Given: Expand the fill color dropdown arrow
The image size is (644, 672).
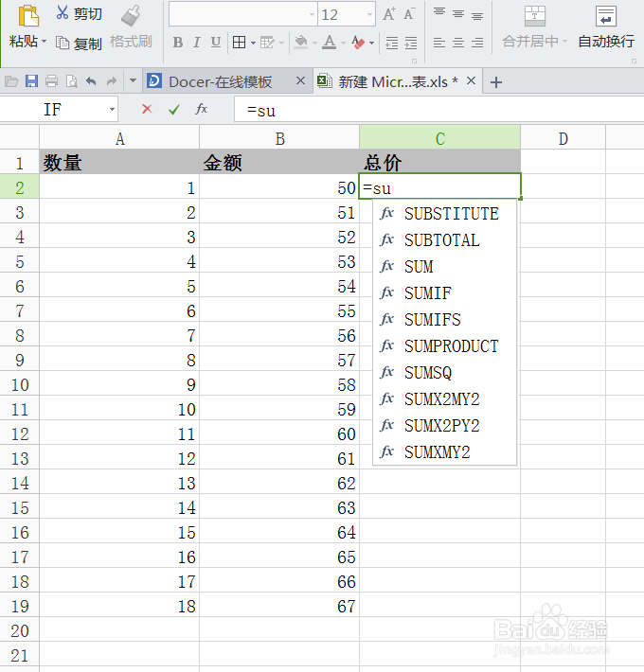Looking at the screenshot, I should (x=314, y=43).
